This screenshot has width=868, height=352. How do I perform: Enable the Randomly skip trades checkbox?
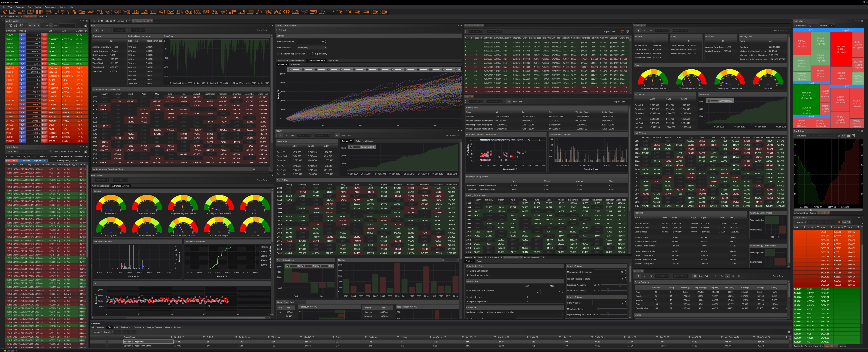click(278, 54)
